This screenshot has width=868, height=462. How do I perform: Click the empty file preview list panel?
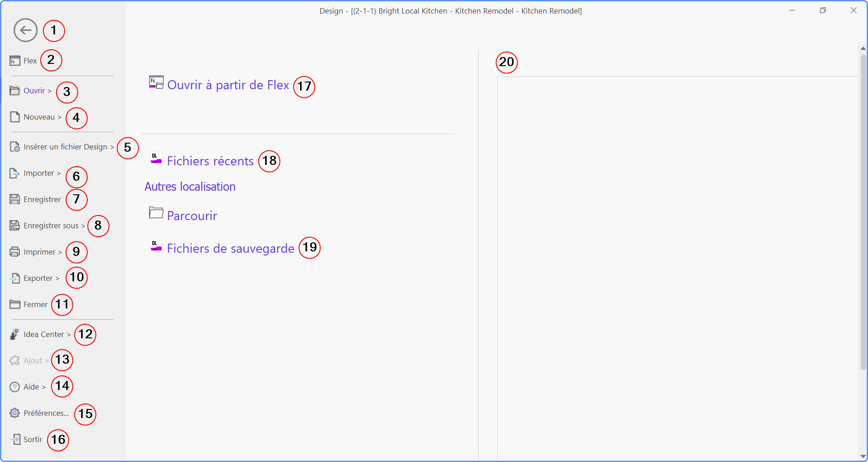[677, 269]
